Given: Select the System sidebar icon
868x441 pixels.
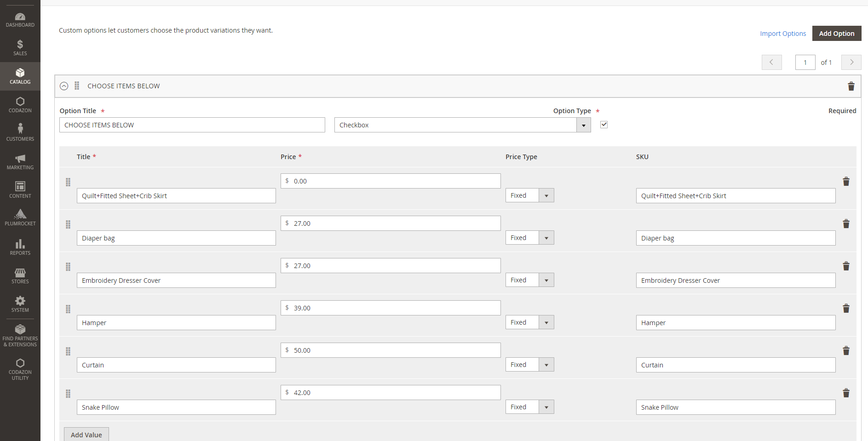Looking at the screenshot, I should click(x=20, y=304).
